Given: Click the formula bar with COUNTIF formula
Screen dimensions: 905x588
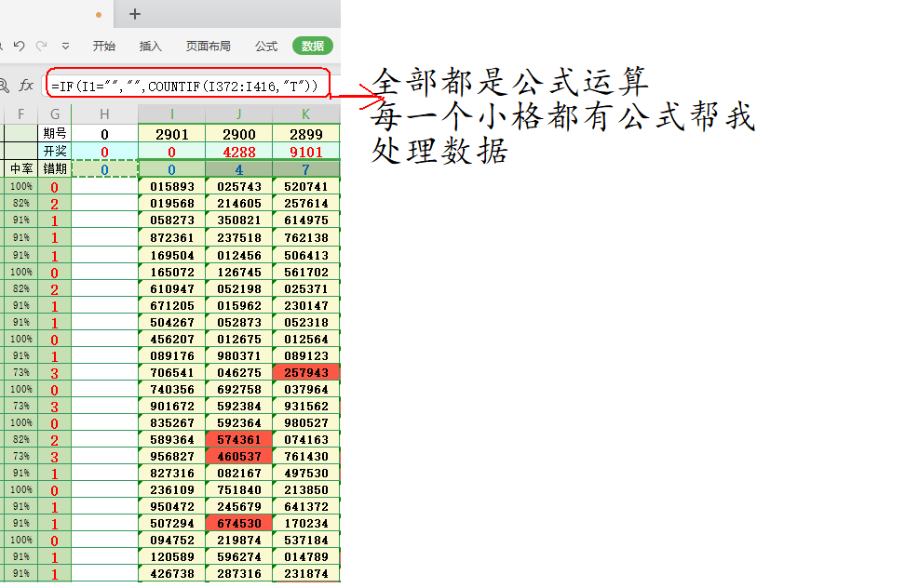Looking at the screenshot, I should click(x=187, y=86).
